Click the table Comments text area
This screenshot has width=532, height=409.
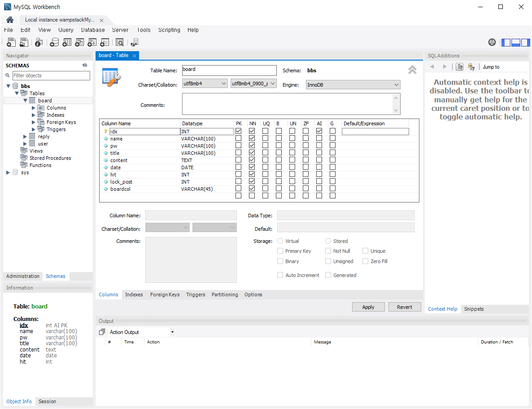(291, 104)
